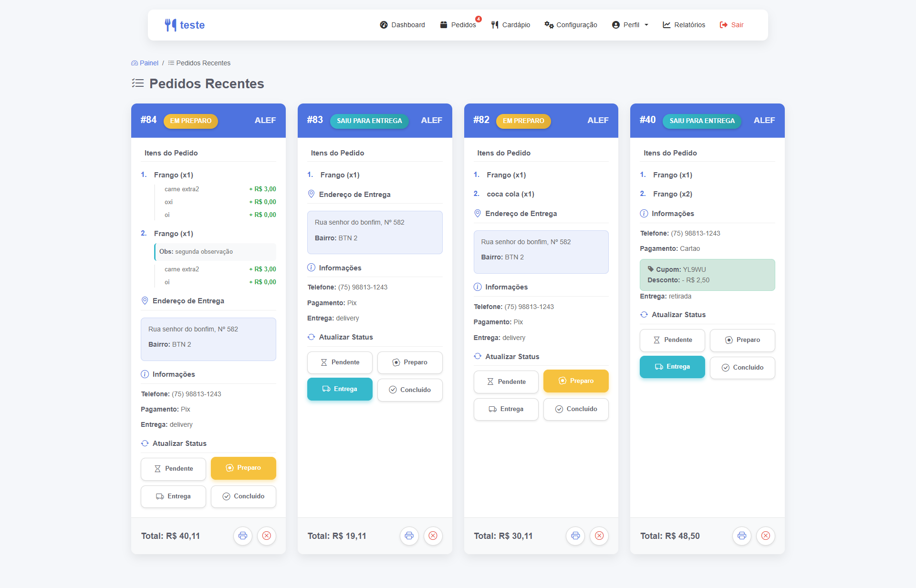Click the refresh icon by Atualizar Status in order #84
This screenshot has width=916, height=588.
click(x=145, y=443)
